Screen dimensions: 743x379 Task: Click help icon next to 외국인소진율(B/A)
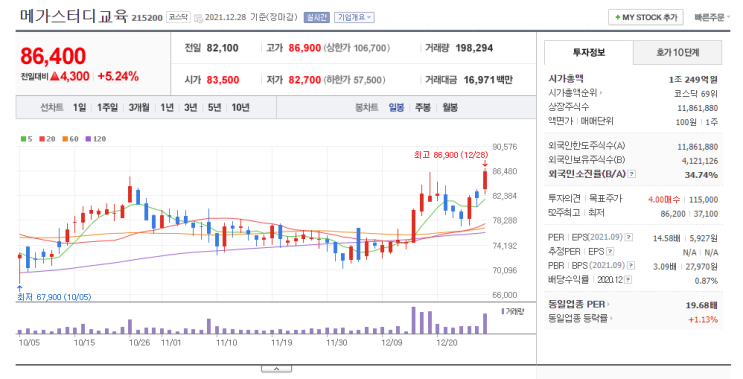(632, 174)
